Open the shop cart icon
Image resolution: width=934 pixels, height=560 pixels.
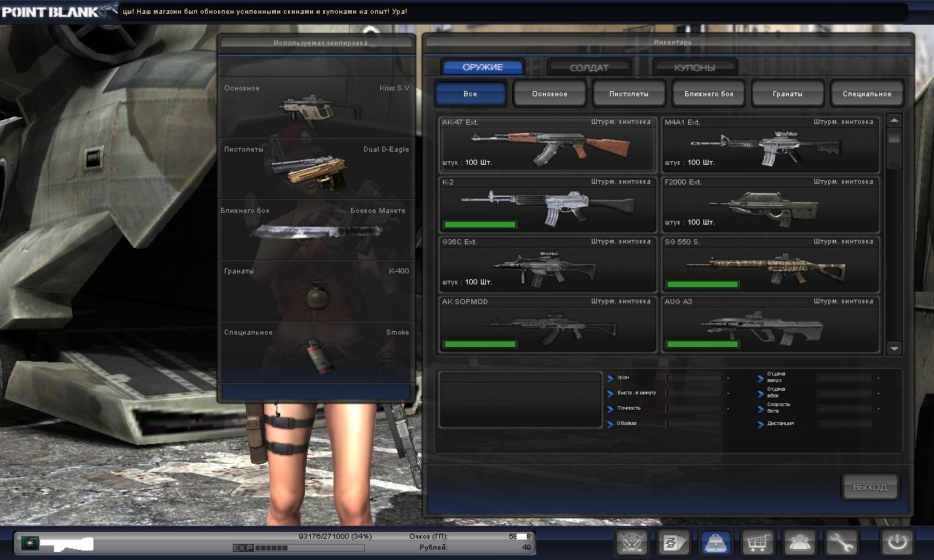pyautogui.click(x=758, y=542)
